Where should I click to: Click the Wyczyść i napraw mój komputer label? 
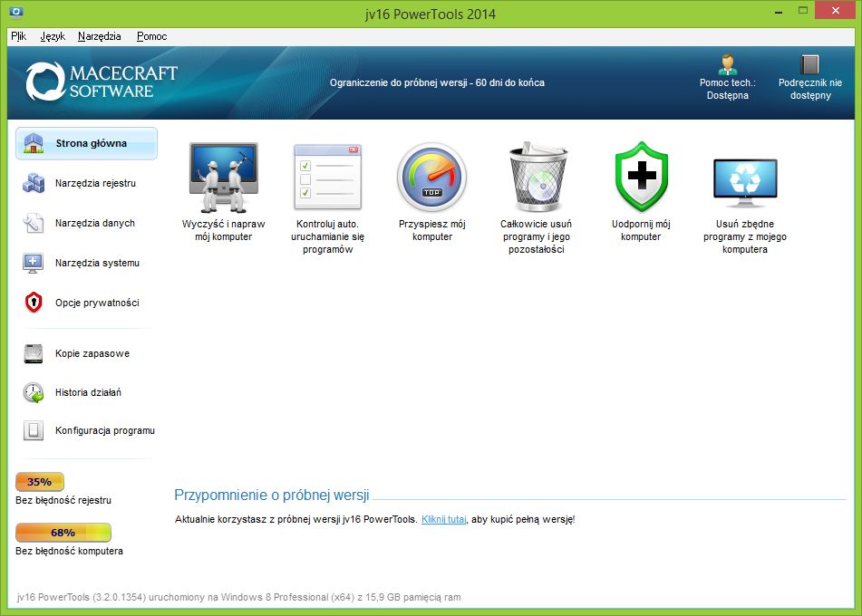[x=223, y=230]
